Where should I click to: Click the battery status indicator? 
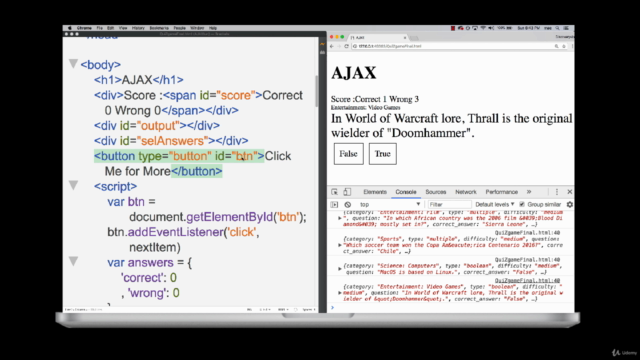point(509,28)
